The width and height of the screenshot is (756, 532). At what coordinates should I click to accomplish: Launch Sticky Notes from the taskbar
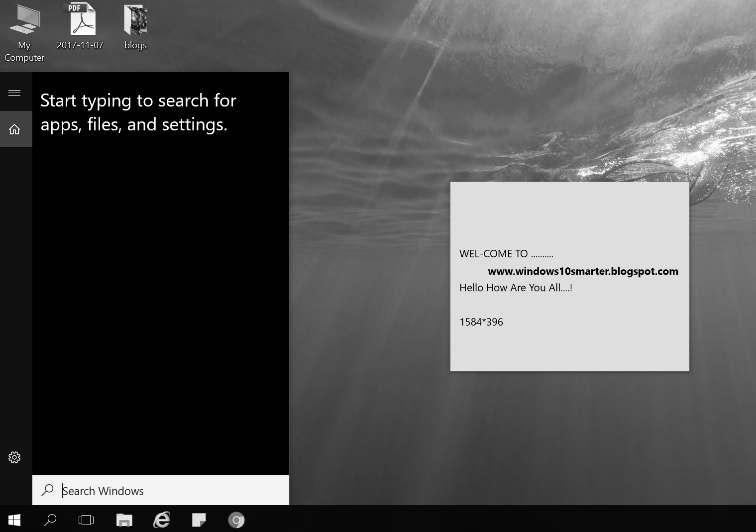point(199,520)
